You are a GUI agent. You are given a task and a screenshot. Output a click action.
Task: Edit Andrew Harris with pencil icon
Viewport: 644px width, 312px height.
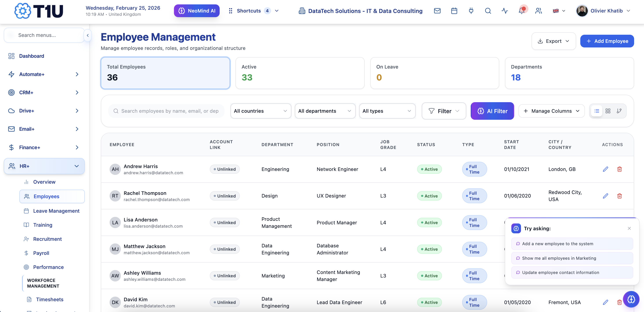[605, 169]
